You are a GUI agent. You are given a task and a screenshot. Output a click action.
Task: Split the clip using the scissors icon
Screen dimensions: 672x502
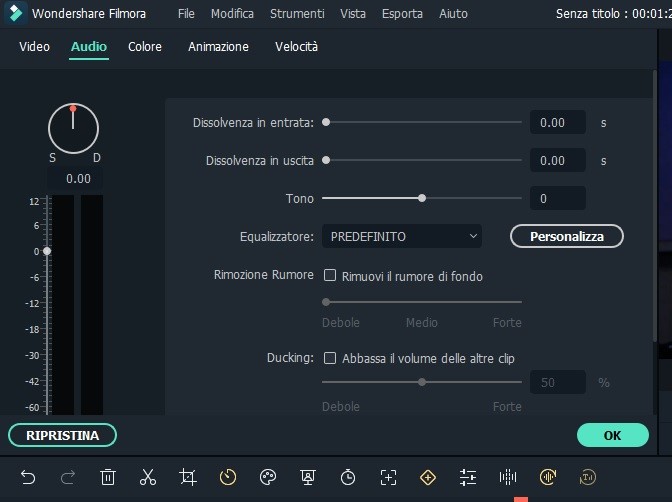tap(148, 477)
